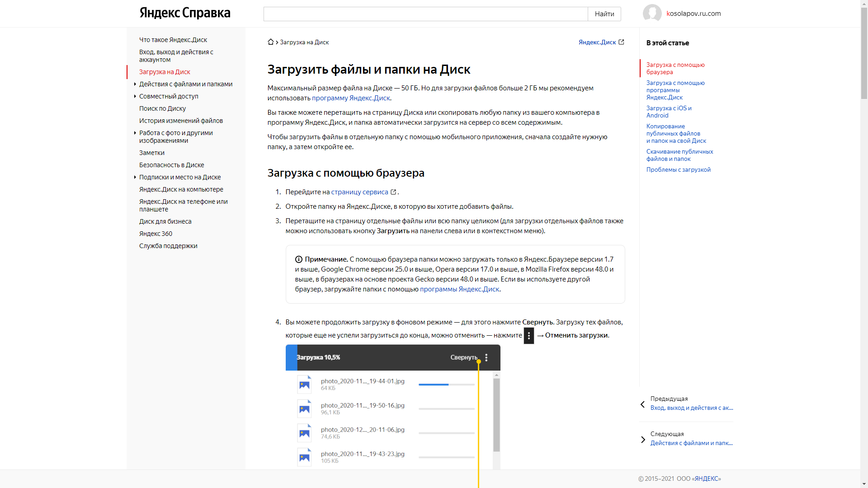Open Безопасность в Диске page
This screenshot has width=868, height=488.
172,165
